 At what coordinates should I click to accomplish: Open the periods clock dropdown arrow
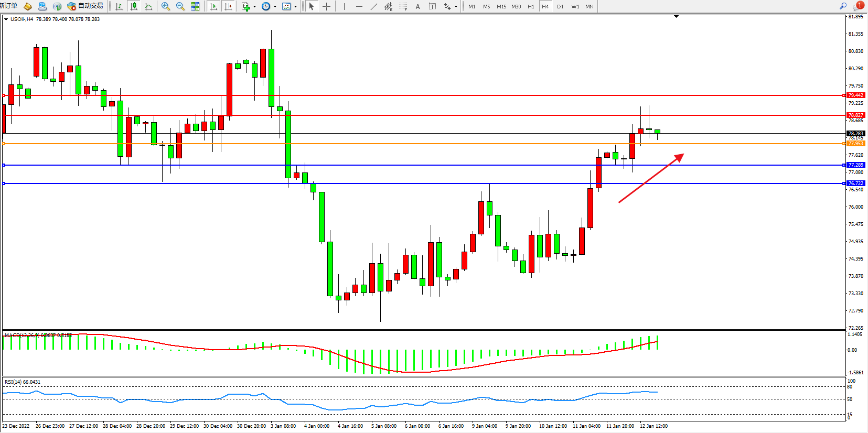pyautogui.click(x=275, y=7)
